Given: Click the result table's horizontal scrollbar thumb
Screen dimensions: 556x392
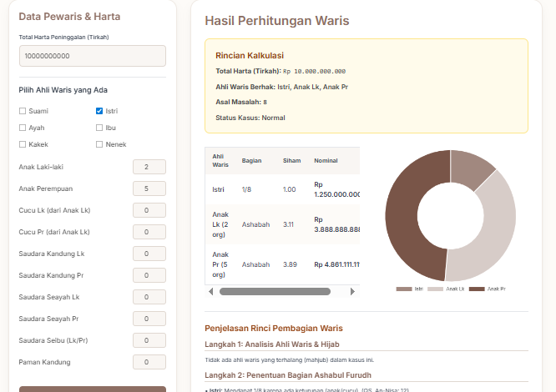Looking at the screenshot, I should (x=275, y=291).
